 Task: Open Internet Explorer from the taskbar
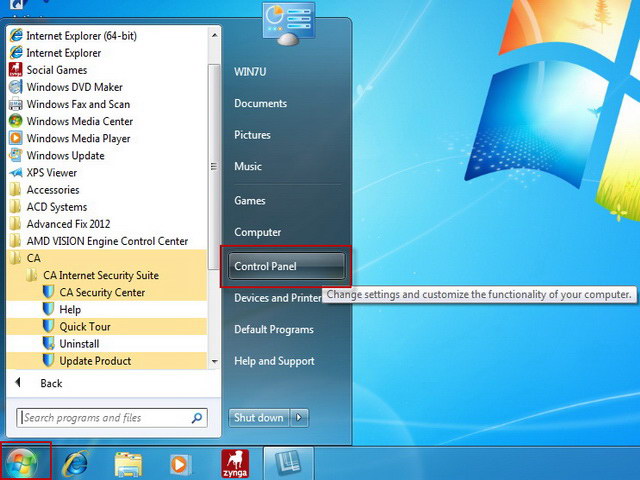(x=76, y=464)
